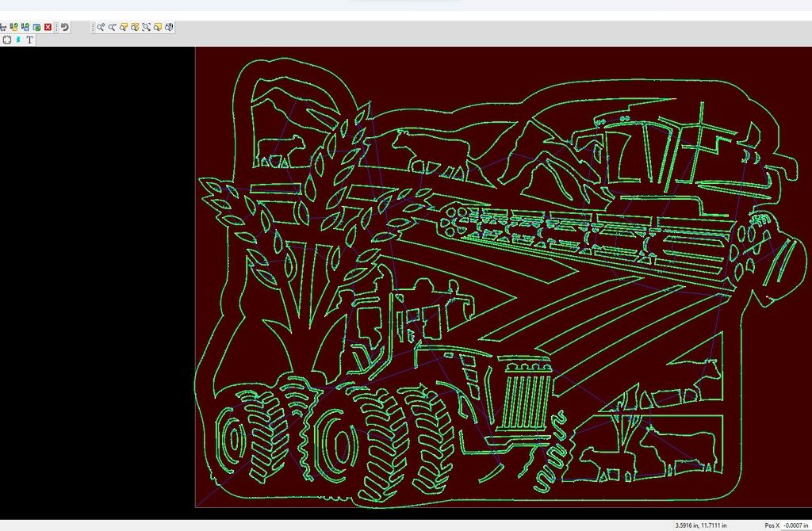Click the zoom toolbar's dotted grip handle
The width and height of the screenshot is (812, 531).
[94, 27]
